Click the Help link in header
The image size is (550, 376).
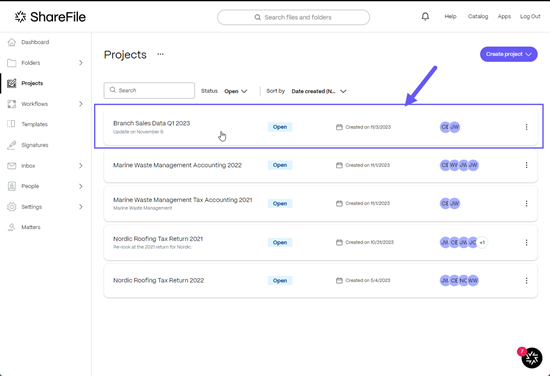click(x=450, y=16)
